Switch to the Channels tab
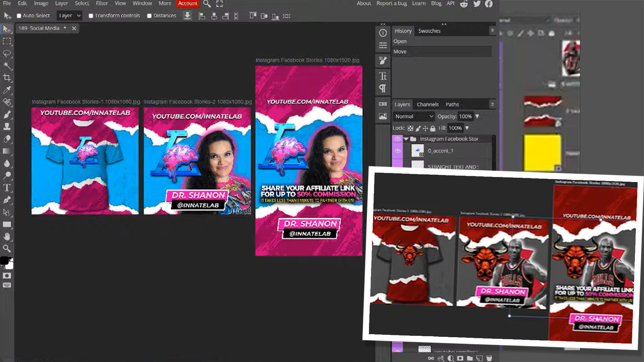 point(427,104)
